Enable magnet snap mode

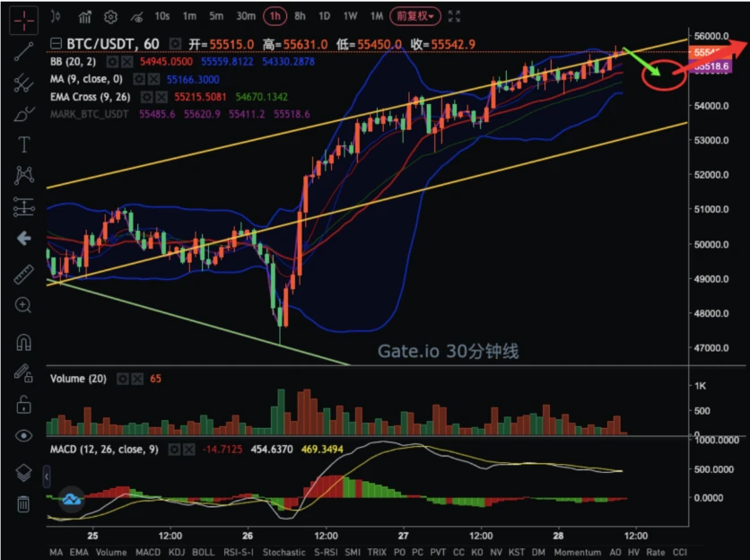click(x=24, y=342)
